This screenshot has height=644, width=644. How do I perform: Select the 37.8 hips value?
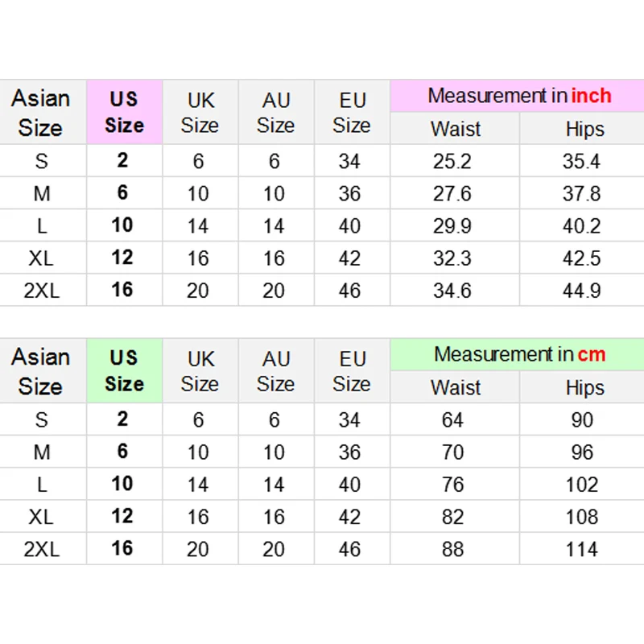click(581, 193)
